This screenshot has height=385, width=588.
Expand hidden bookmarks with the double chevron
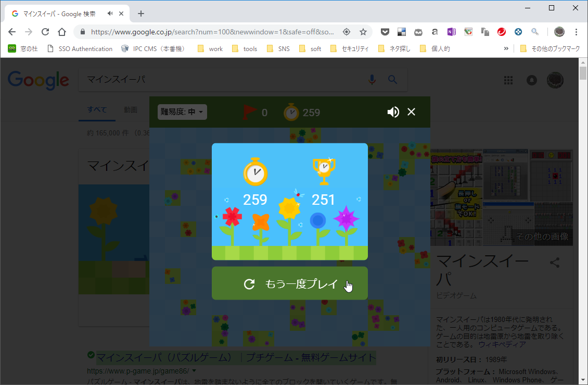point(506,48)
